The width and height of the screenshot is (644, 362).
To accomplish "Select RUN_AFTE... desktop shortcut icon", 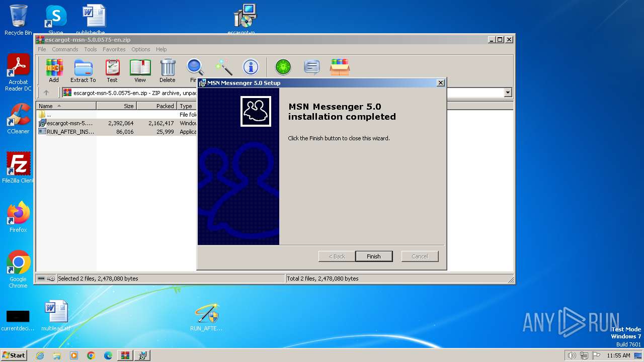I will point(206,317).
